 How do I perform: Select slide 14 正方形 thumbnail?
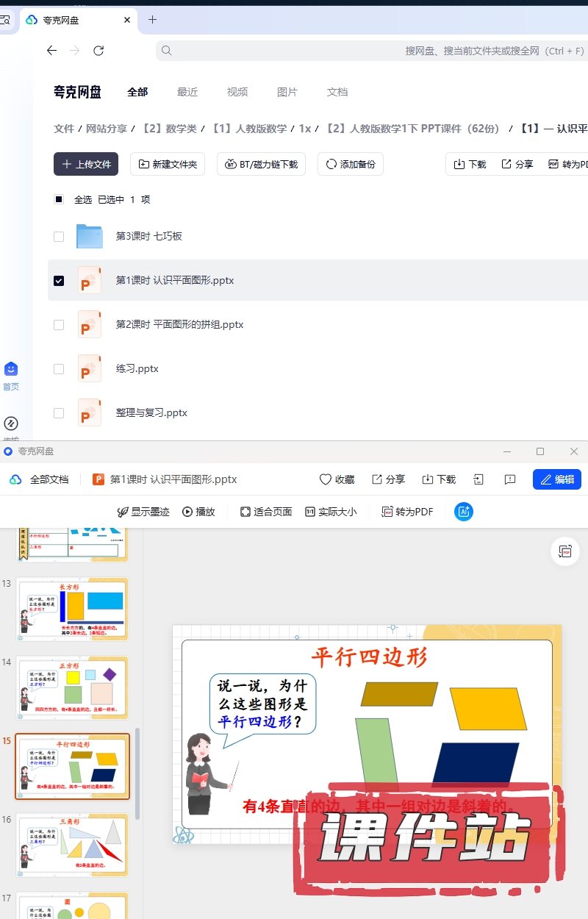(72, 687)
